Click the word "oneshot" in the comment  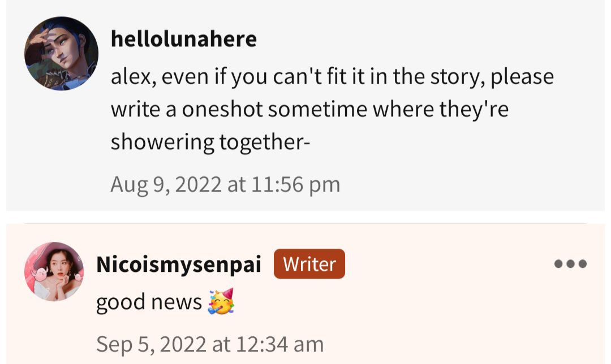(x=220, y=109)
